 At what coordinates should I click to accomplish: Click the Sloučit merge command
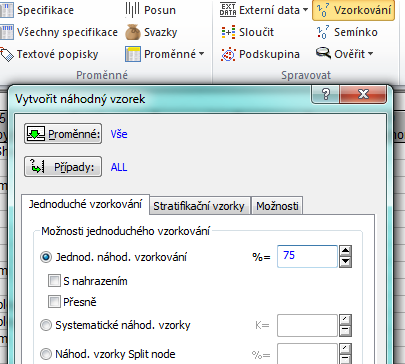coord(247,32)
